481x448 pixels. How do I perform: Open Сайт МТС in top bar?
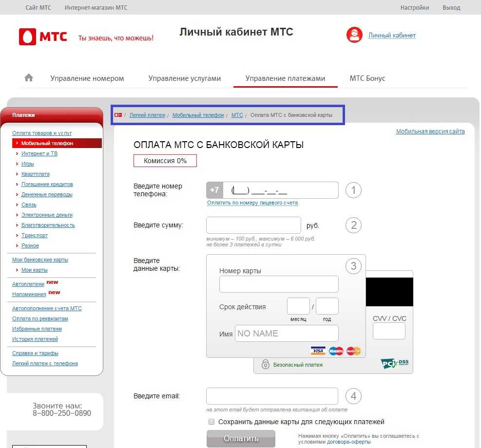point(38,7)
